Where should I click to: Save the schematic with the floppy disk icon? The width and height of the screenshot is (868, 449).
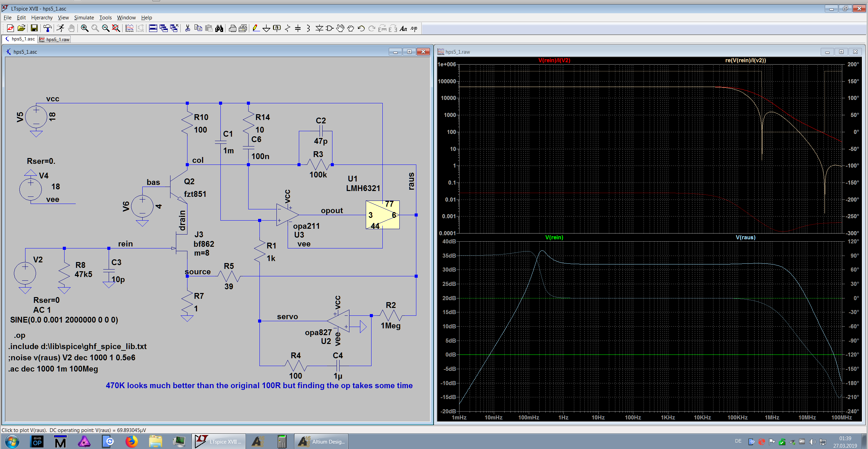[34, 29]
